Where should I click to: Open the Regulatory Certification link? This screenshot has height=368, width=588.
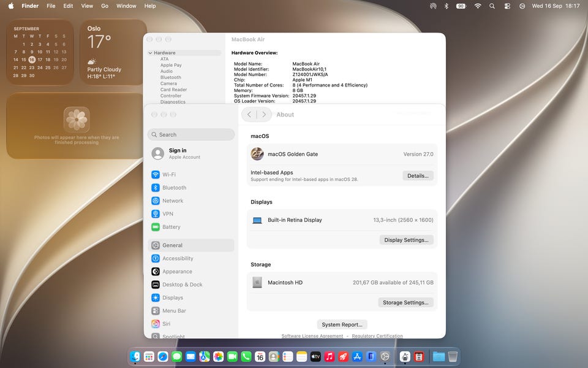377,336
